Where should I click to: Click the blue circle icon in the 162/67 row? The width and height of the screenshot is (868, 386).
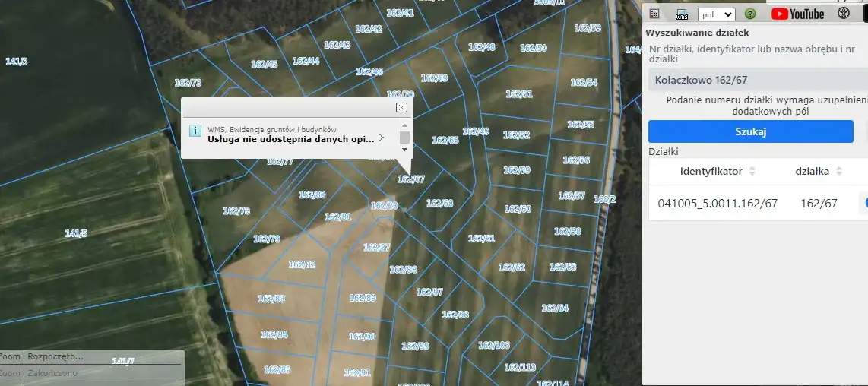[865, 203]
